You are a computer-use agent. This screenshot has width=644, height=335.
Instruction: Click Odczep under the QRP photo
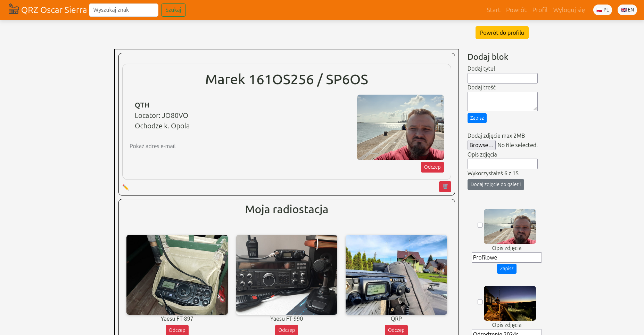pyautogui.click(x=396, y=330)
